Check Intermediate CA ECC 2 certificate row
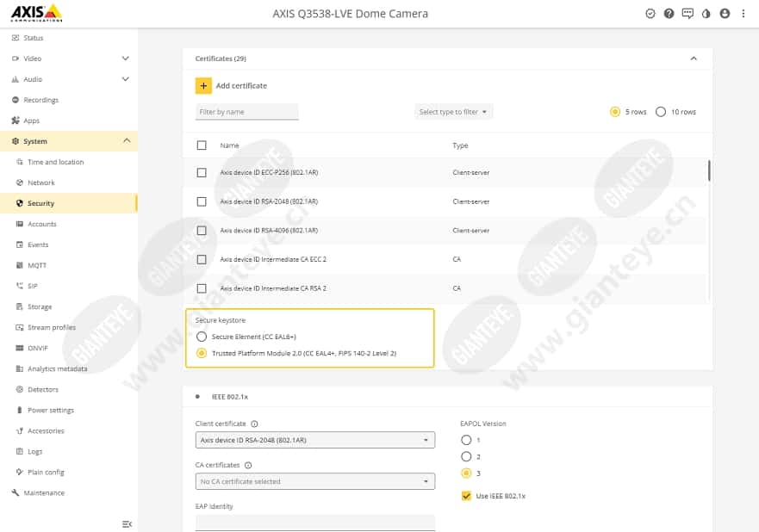This screenshot has height=532, width=759. coord(202,260)
